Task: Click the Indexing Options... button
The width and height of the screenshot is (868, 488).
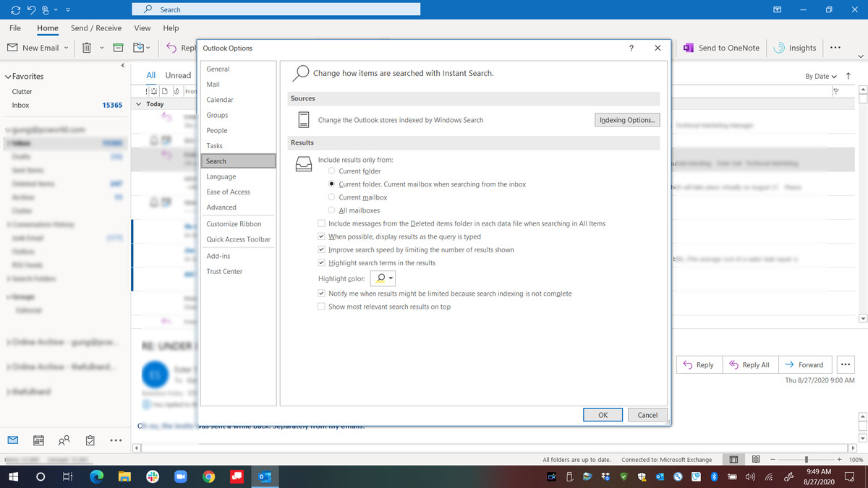Action: (x=627, y=120)
